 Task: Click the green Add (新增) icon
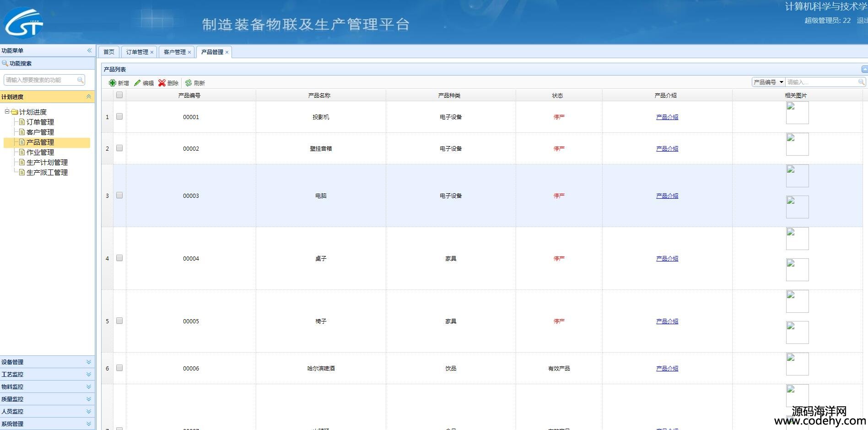pos(113,83)
